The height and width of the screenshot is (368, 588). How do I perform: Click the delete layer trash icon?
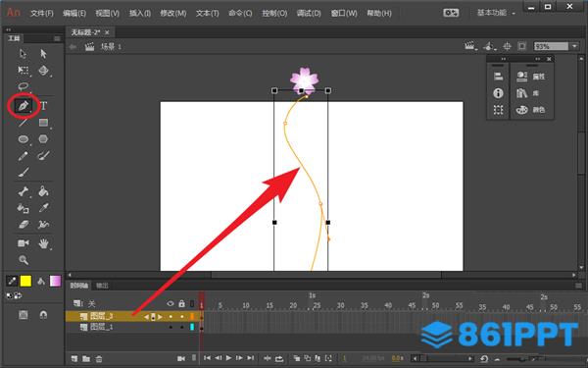point(99,358)
